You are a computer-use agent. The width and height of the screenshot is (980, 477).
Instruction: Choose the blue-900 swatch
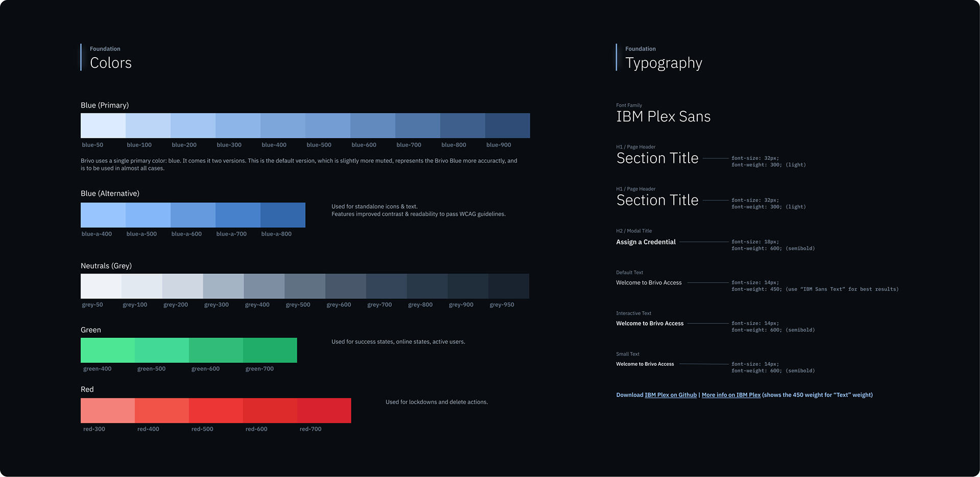507,125
